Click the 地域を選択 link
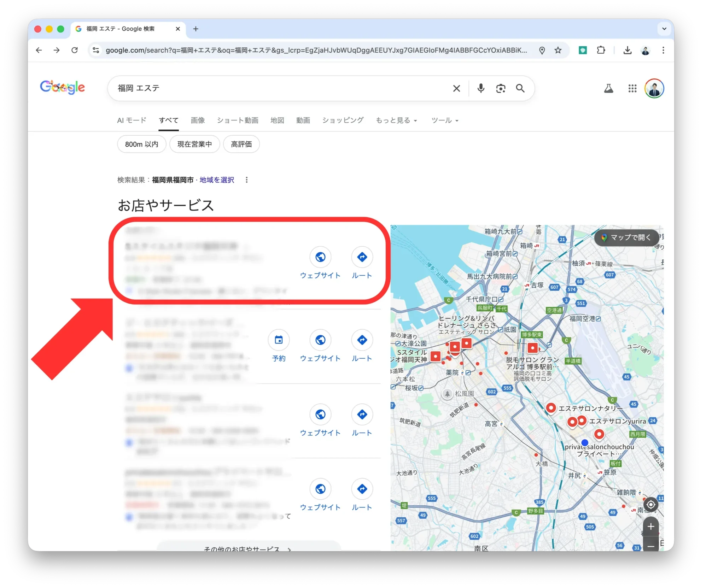The width and height of the screenshot is (706, 588). (x=217, y=180)
